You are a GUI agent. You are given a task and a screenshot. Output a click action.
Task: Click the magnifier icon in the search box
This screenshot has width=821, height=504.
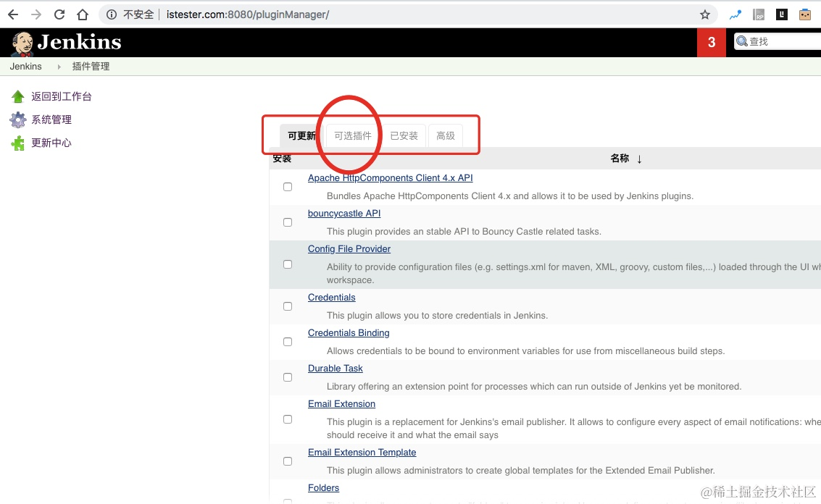pos(742,41)
